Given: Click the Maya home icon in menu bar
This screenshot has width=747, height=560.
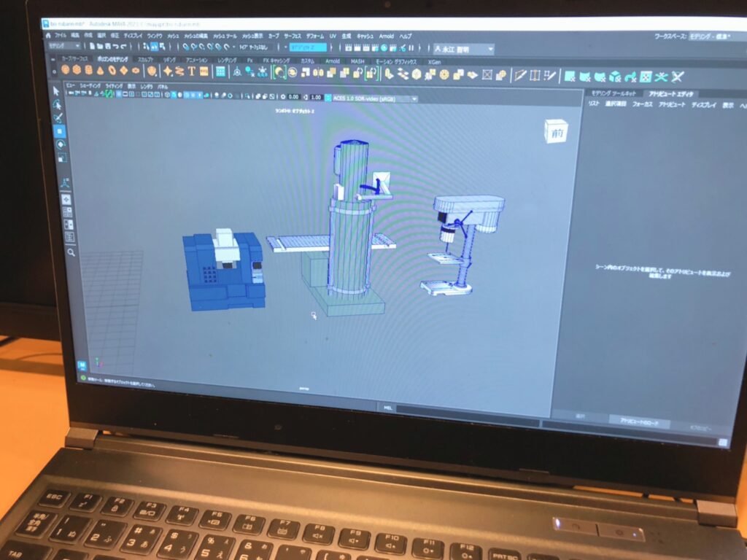Looking at the screenshot, I should (48, 35).
